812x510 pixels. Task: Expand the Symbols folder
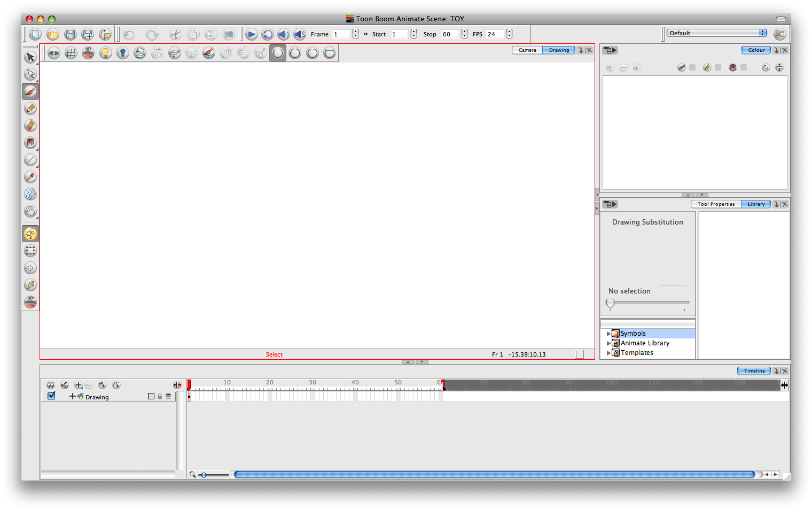608,334
